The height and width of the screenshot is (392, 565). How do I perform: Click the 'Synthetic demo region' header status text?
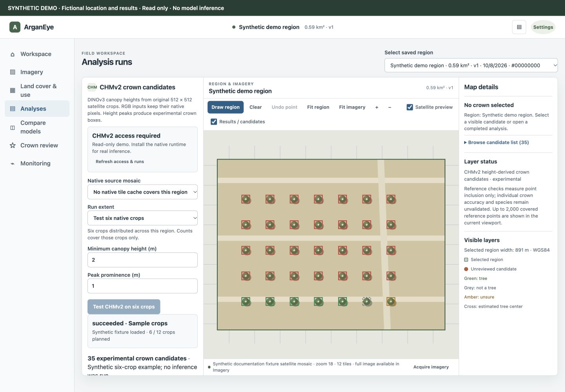click(269, 27)
